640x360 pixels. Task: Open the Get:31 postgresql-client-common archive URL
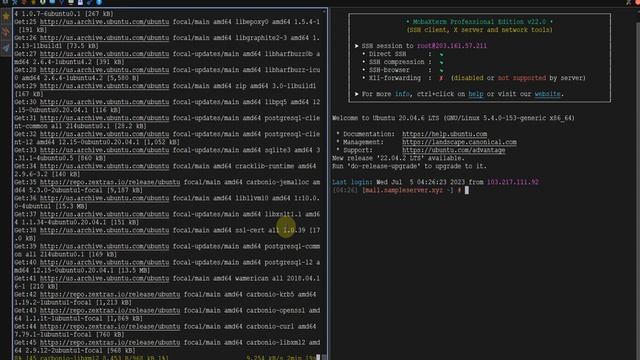(x=104, y=118)
